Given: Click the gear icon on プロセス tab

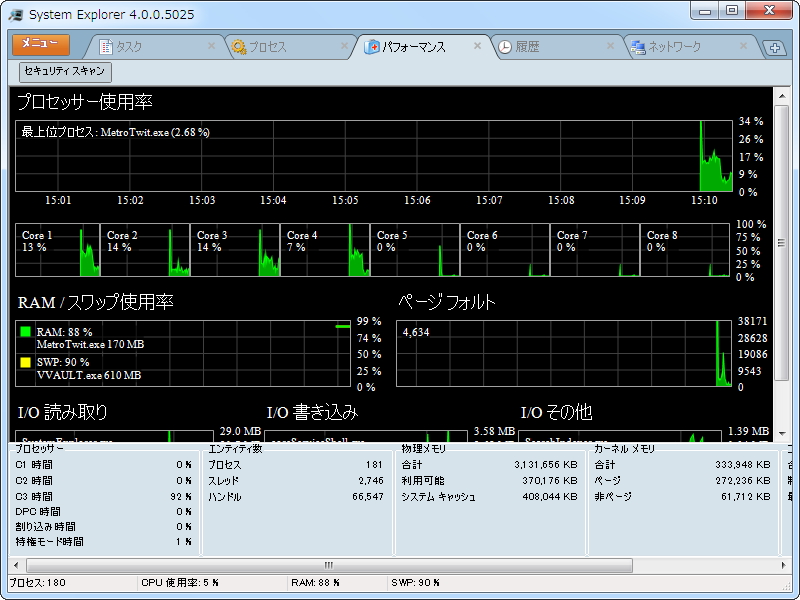Looking at the screenshot, I should [238, 47].
